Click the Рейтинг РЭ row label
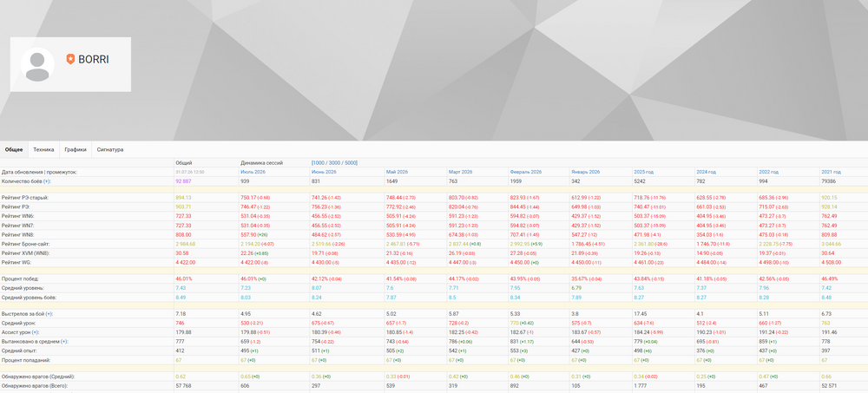This screenshot has width=868, height=393. click(x=16, y=206)
